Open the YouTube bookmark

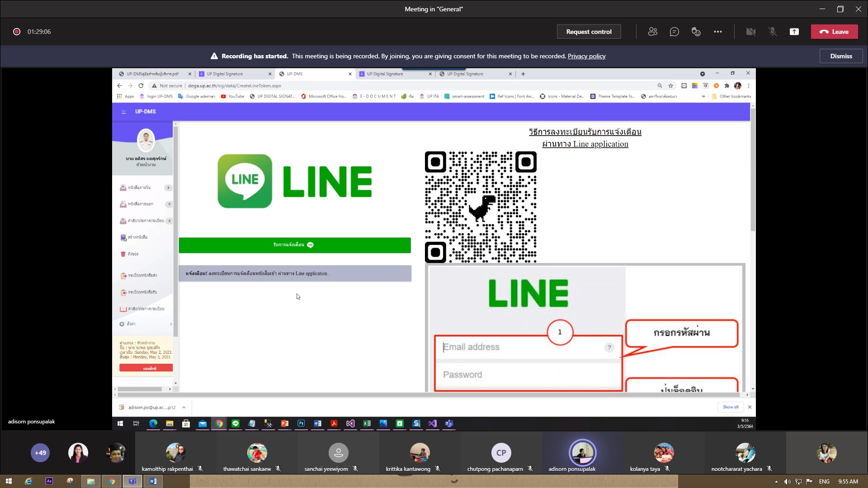pos(232,96)
